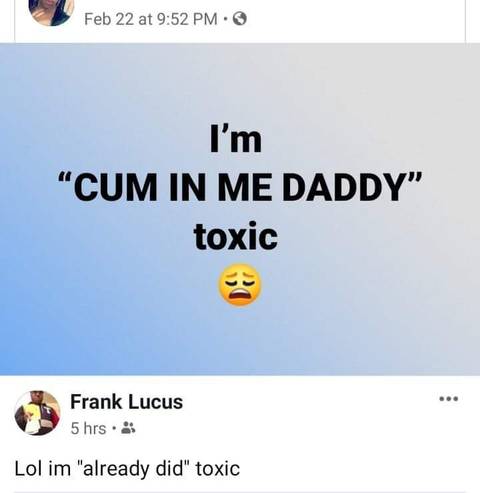The height and width of the screenshot is (493, 480).
Task: Tap the weary face emoji in shared post
Action: pos(240,285)
